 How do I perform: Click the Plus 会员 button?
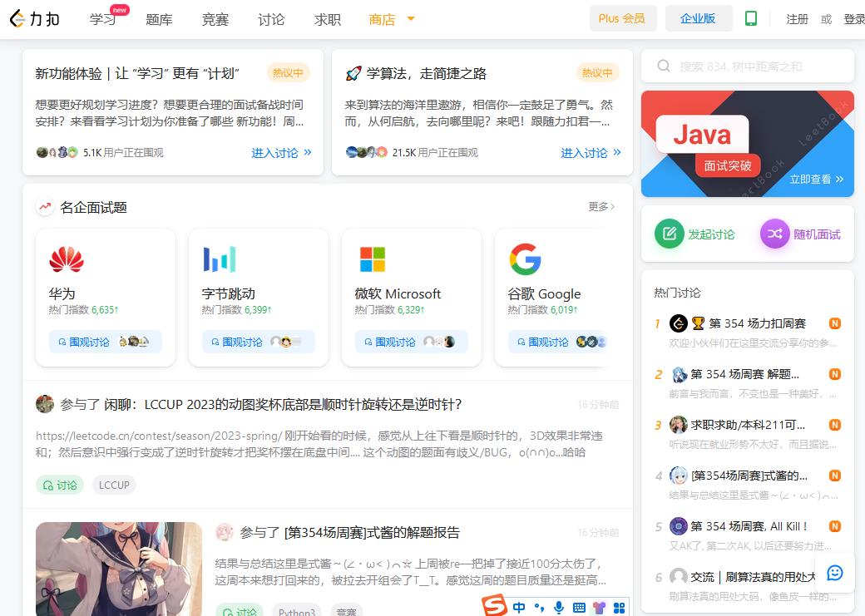pyautogui.click(x=622, y=18)
